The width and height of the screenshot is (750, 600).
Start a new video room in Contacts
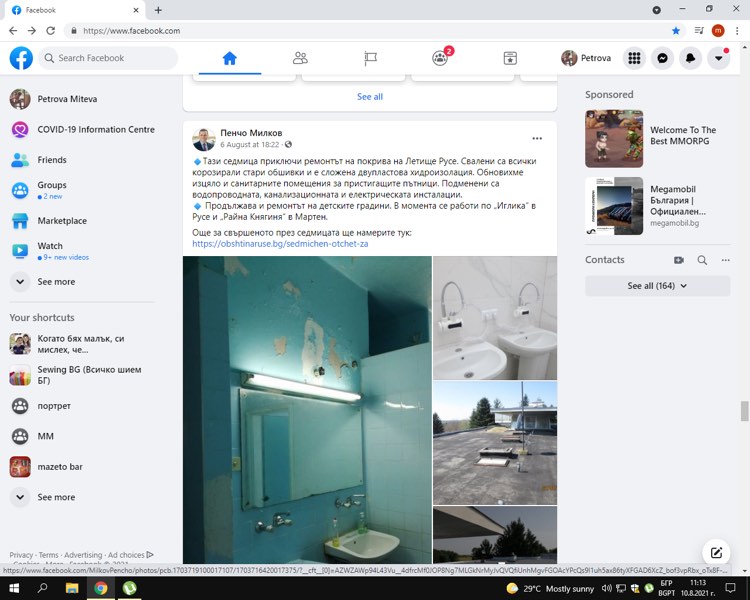pos(679,260)
